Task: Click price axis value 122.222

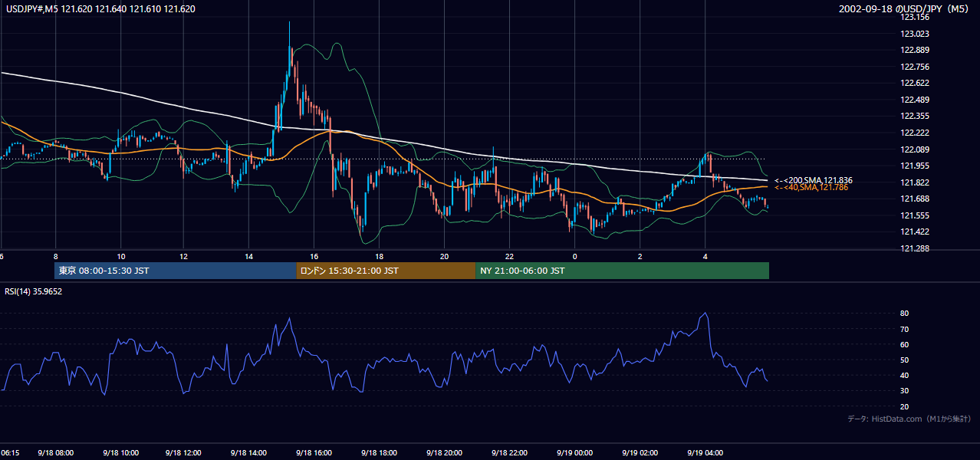Action: tap(915, 133)
